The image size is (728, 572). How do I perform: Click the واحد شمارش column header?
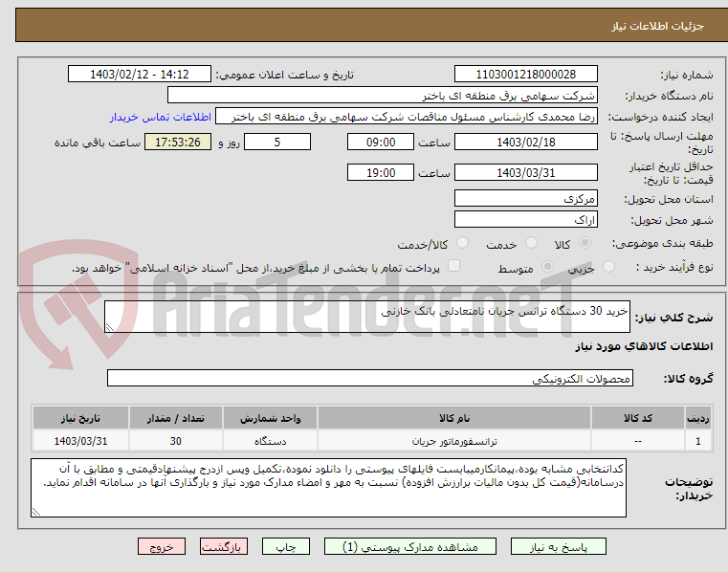coord(270,418)
